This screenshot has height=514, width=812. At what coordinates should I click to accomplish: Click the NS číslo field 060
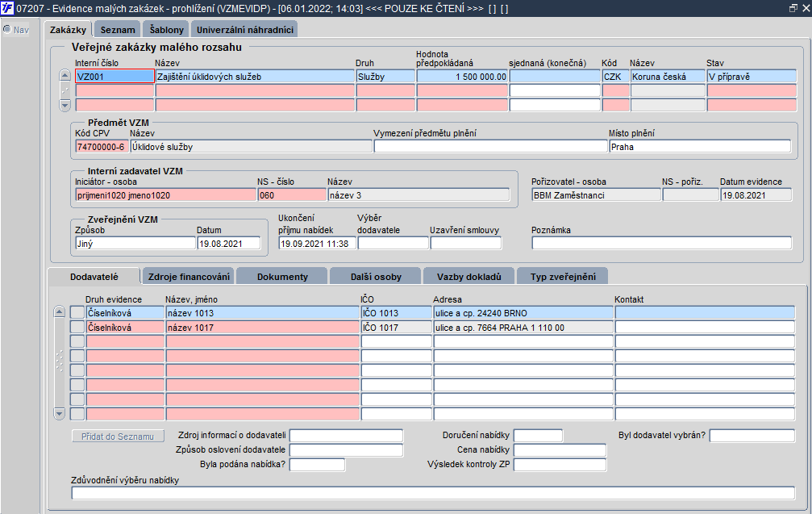pyautogui.click(x=292, y=195)
